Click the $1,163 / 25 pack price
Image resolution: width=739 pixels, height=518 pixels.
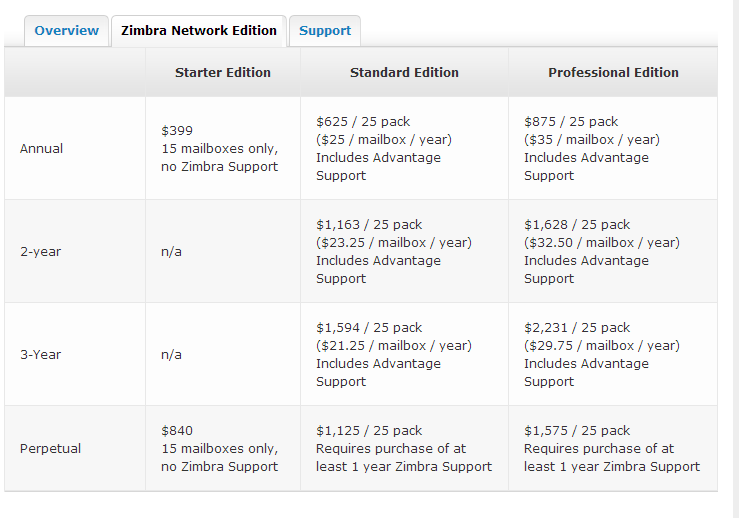(369, 225)
